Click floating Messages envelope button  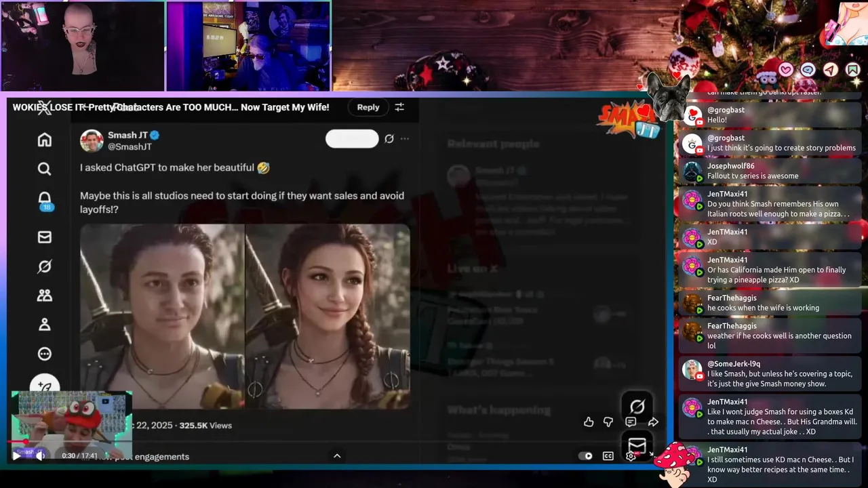(637, 445)
